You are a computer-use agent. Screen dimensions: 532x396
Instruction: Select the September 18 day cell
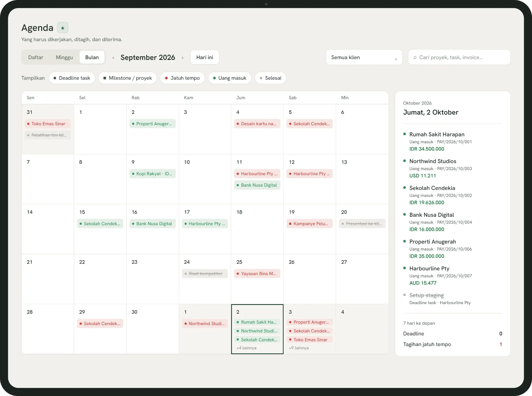pos(257,229)
